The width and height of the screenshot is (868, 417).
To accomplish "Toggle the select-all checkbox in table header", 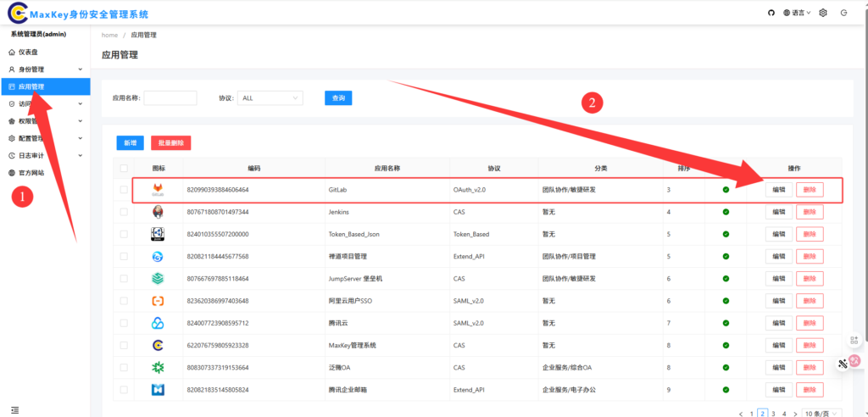I will click(x=125, y=168).
